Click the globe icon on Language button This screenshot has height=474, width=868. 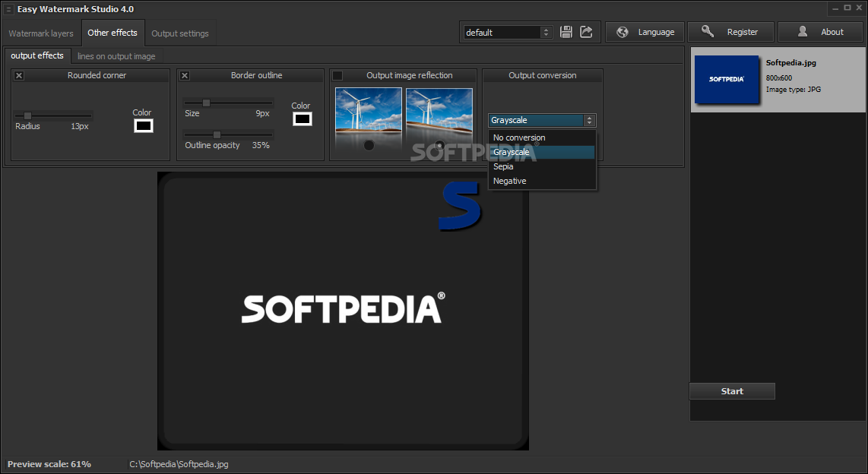click(x=622, y=32)
